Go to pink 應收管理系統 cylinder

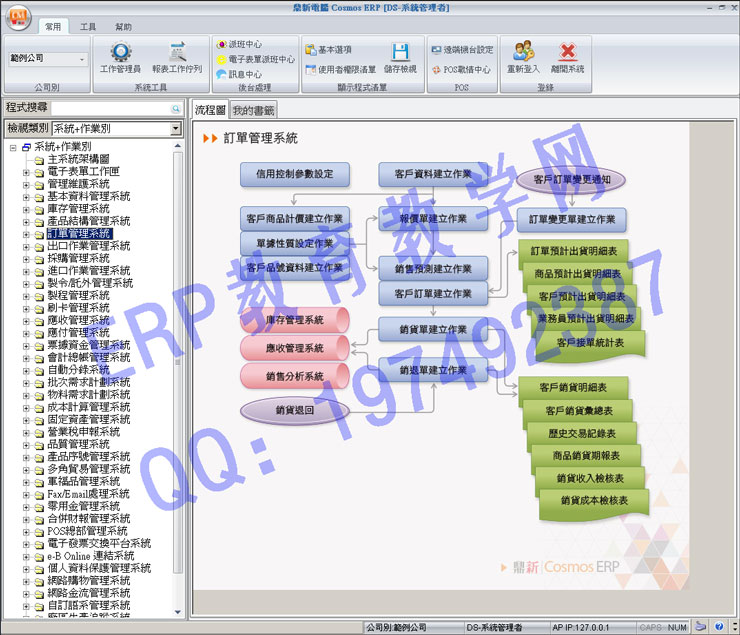pyautogui.click(x=294, y=348)
